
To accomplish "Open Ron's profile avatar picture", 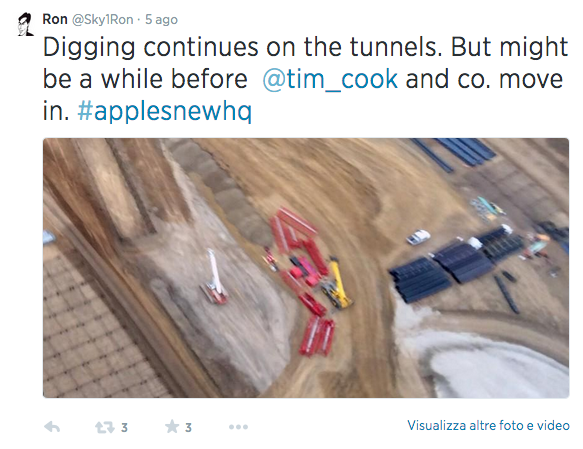I will [x=26, y=24].
